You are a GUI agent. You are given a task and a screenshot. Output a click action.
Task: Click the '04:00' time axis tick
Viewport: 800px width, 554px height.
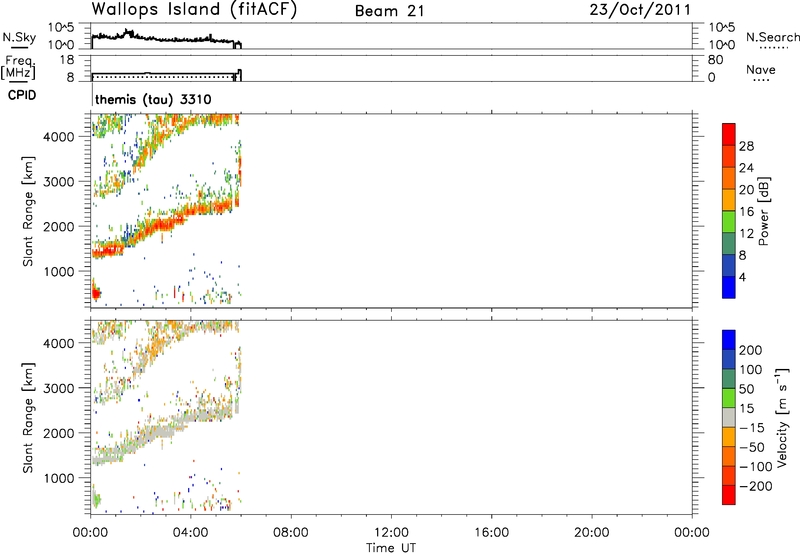pos(191,533)
